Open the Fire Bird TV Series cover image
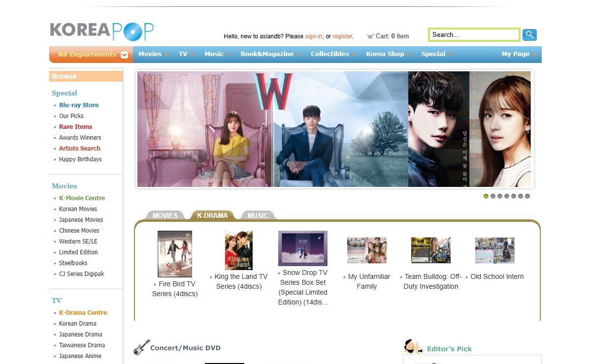The height and width of the screenshot is (364, 591). 175,254
